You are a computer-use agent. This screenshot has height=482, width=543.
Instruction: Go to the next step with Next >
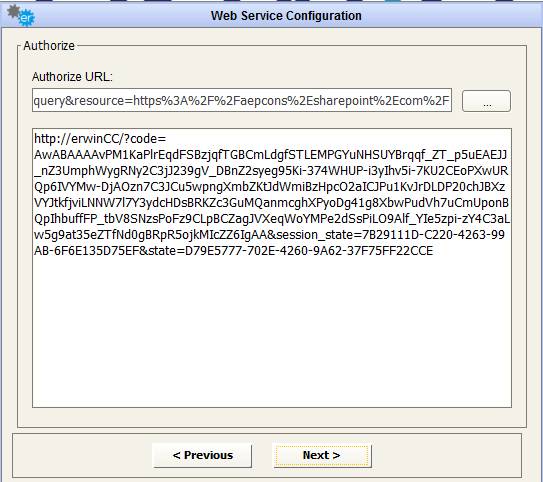[x=322, y=455]
